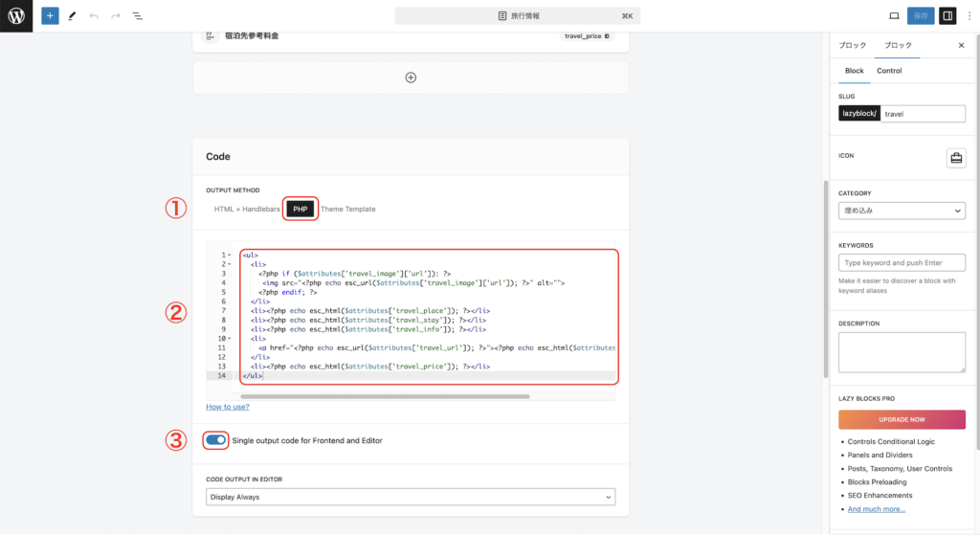Click the Undo arrow icon
980x535 pixels.
coord(94,16)
